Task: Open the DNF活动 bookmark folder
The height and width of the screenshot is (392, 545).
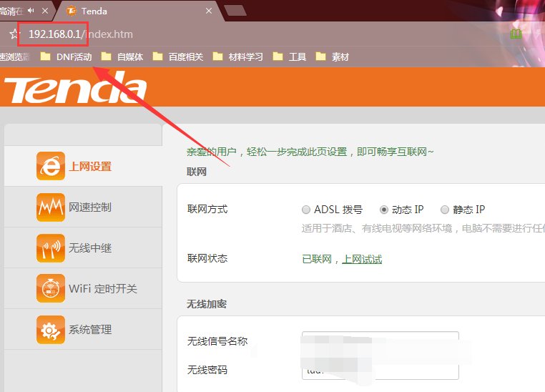Action: click(66, 57)
